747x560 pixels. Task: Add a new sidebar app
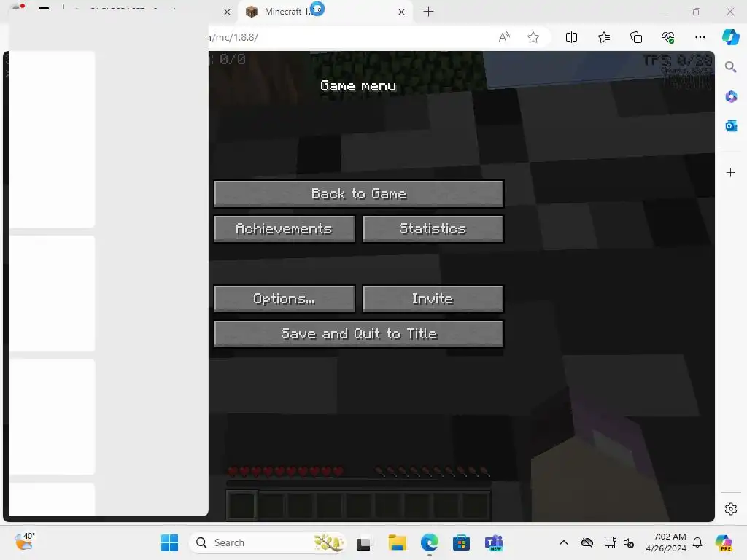730,172
